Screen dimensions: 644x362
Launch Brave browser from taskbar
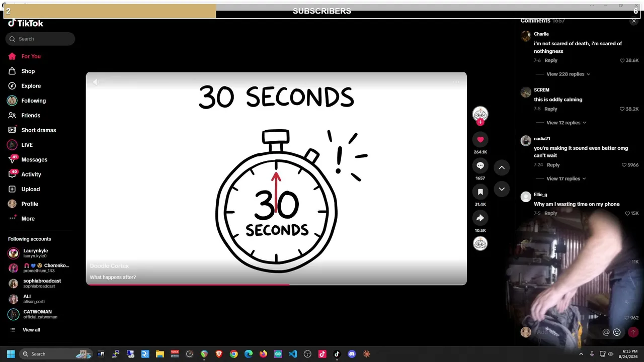tap(219, 354)
